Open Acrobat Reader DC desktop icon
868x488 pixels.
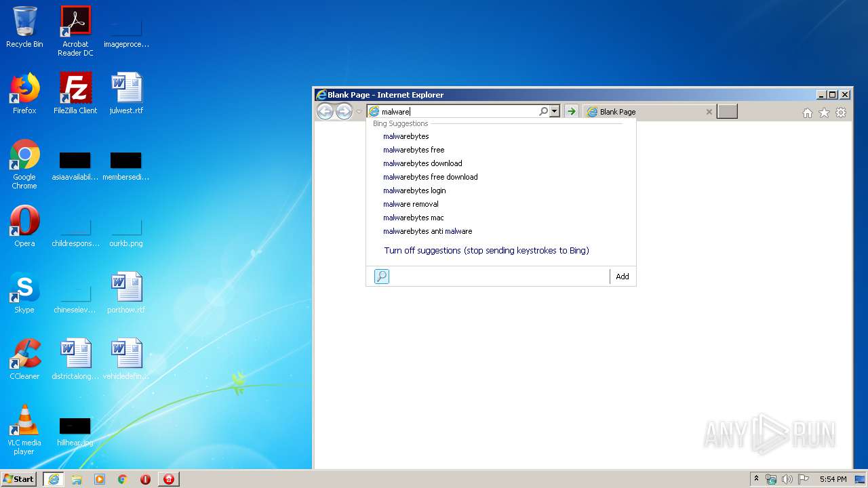[x=75, y=31]
